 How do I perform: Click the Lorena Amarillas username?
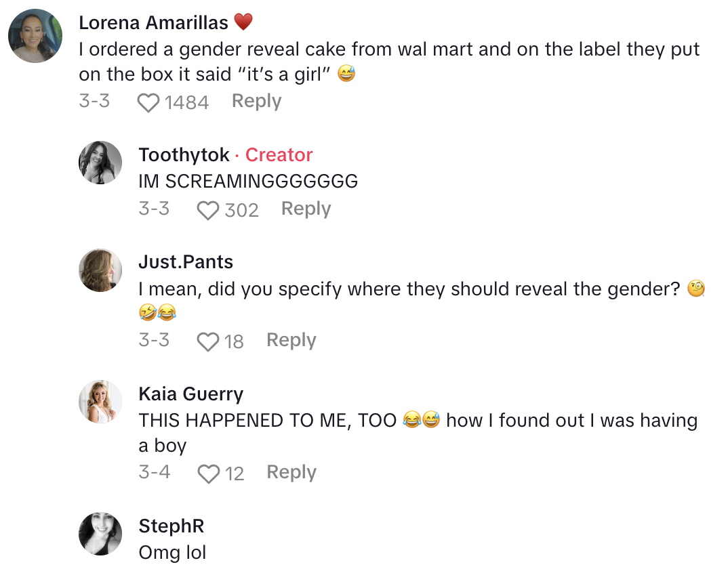coord(153,22)
